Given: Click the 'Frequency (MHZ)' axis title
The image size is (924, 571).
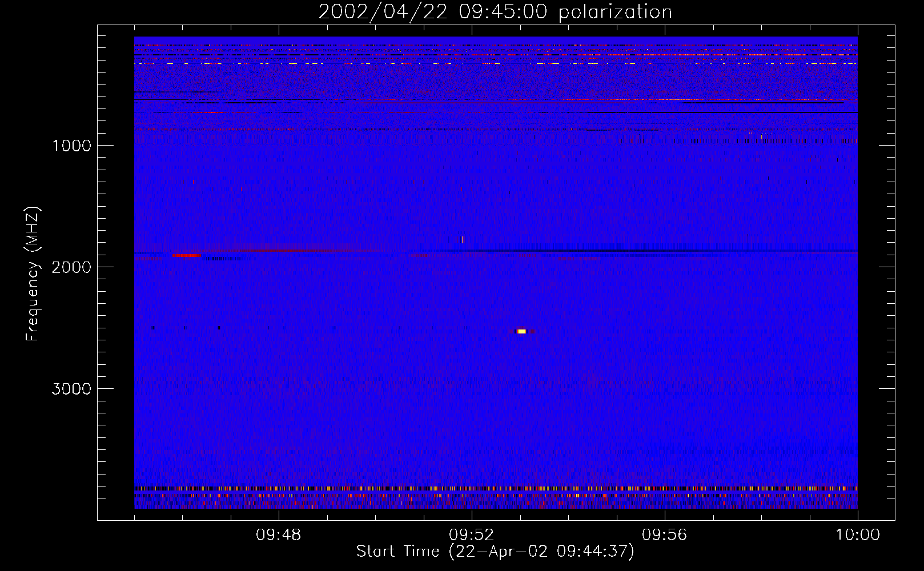Looking at the screenshot, I should pyautogui.click(x=33, y=274).
